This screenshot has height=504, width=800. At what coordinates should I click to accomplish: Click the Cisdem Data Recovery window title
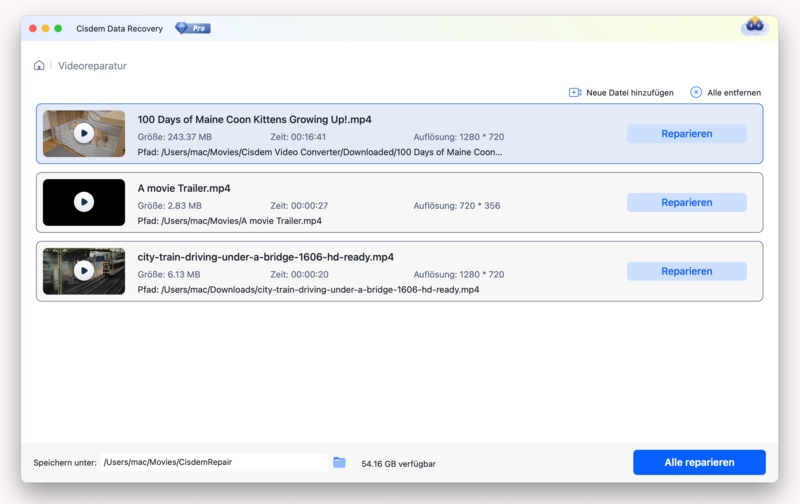[119, 29]
